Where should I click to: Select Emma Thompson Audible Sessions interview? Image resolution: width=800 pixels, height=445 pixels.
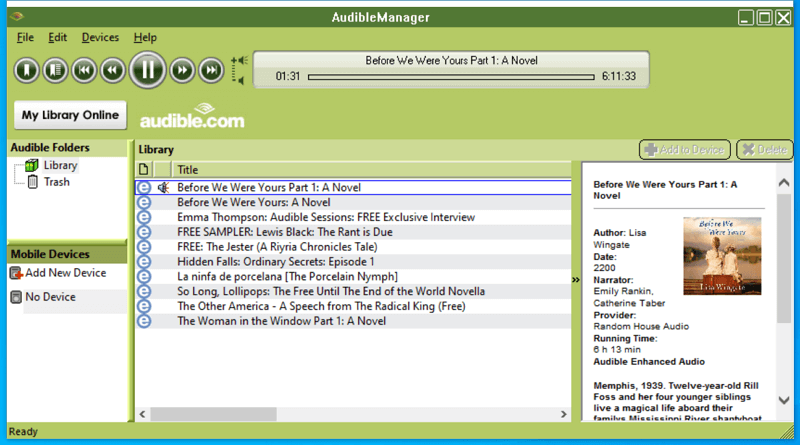tap(353, 217)
